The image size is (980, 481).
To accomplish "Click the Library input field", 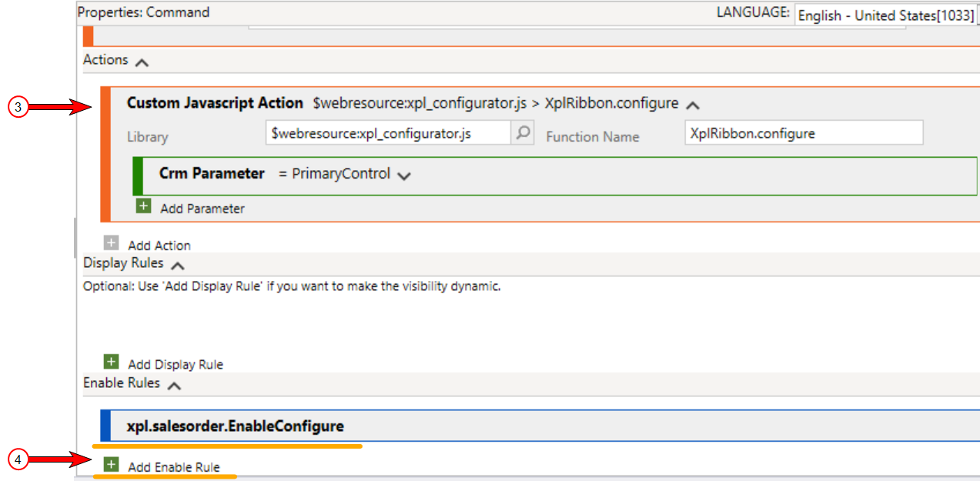I will click(388, 132).
